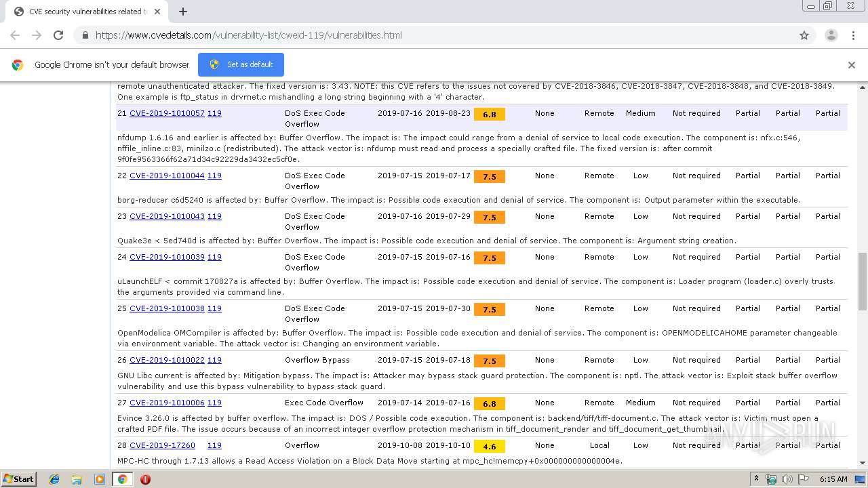
Task: Select 'Exec Code Overflow' type of CVE-2019-1010006
Action: pos(324,403)
